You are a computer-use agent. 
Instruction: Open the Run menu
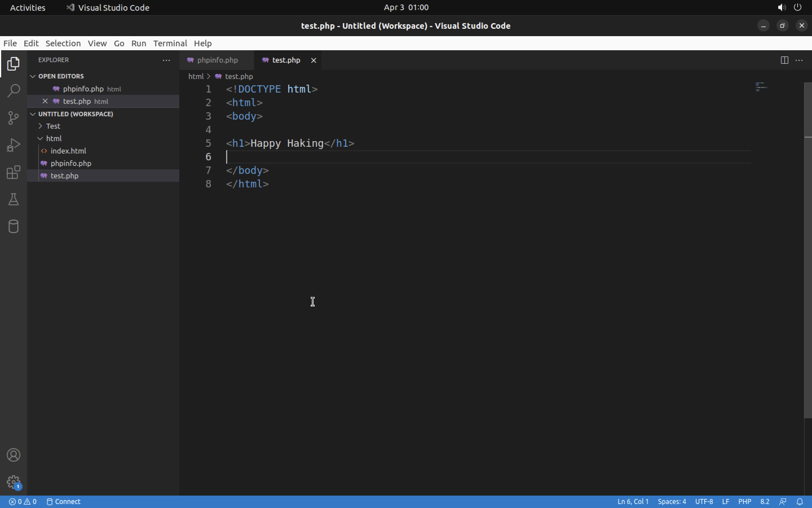point(139,43)
